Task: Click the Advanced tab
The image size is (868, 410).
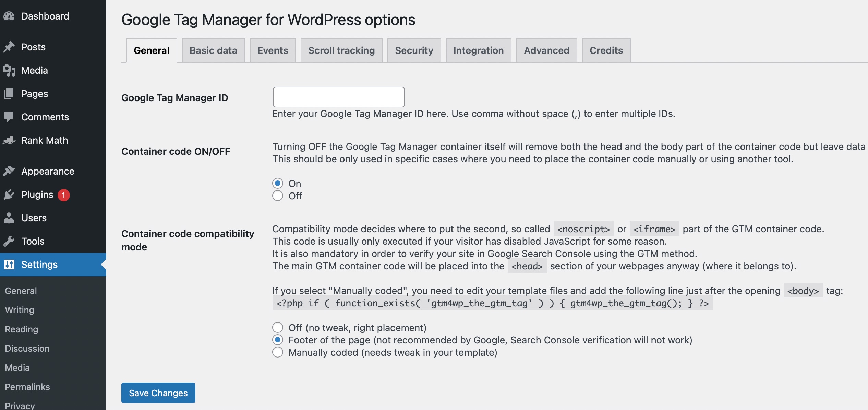Action: coord(546,50)
